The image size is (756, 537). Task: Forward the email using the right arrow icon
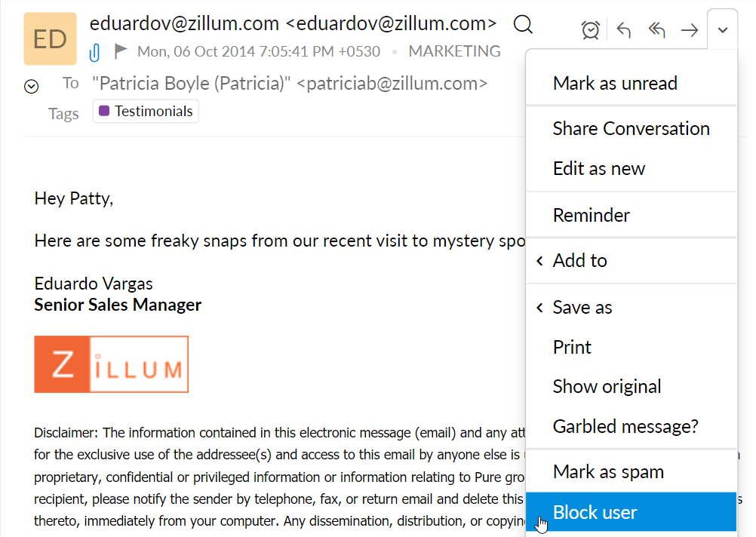pyautogui.click(x=690, y=30)
